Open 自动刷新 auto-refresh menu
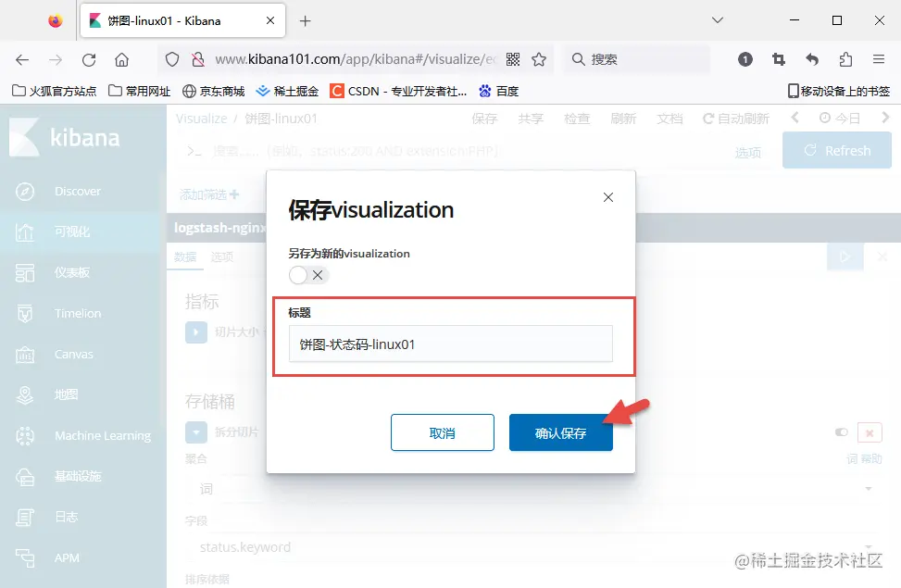Image resolution: width=901 pixels, height=588 pixels. (736, 119)
